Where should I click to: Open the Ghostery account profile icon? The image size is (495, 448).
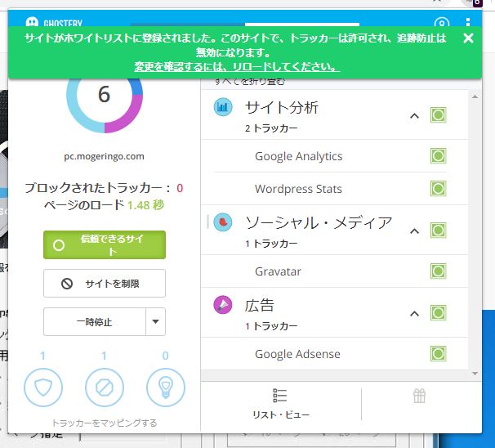(442, 23)
